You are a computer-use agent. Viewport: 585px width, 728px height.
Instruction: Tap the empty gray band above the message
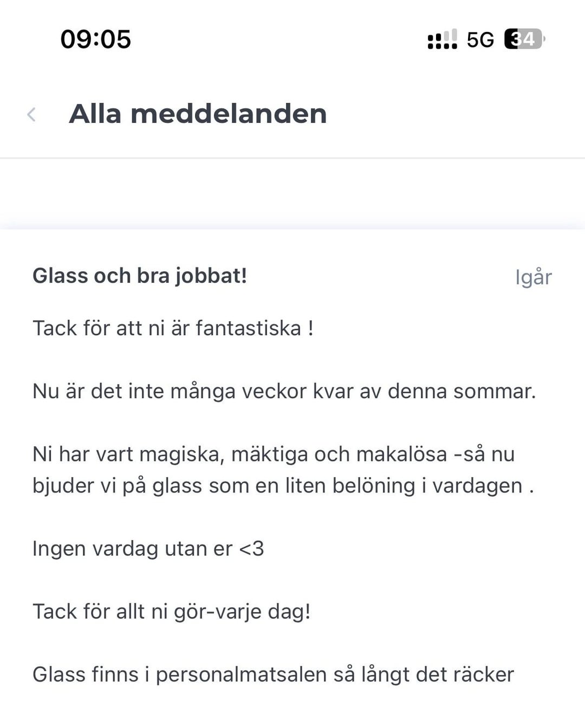click(292, 193)
